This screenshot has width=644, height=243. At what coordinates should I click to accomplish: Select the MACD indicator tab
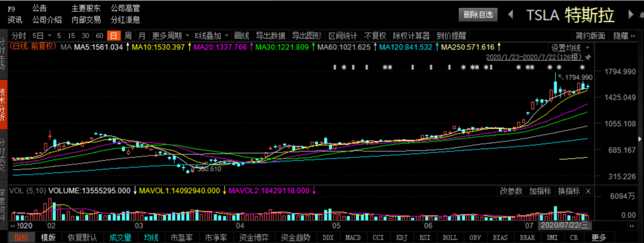coord(353,237)
